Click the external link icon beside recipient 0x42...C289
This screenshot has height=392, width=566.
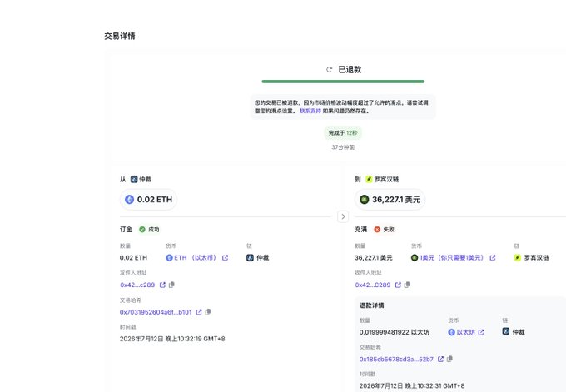pyautogui.click(x=398, y=285)
